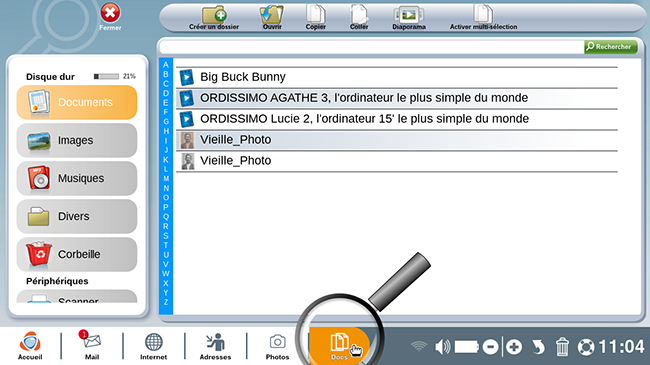The width and height of the screenshot is (650, 365).
Task: Open Docs from the bottom bar
Action: coord(339,346)
